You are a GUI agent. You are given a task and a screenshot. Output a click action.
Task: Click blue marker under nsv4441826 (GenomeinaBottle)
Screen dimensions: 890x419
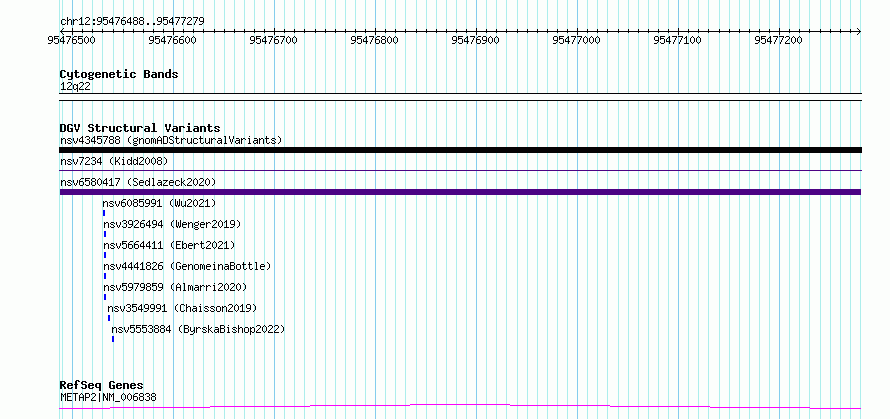point(105,276)
